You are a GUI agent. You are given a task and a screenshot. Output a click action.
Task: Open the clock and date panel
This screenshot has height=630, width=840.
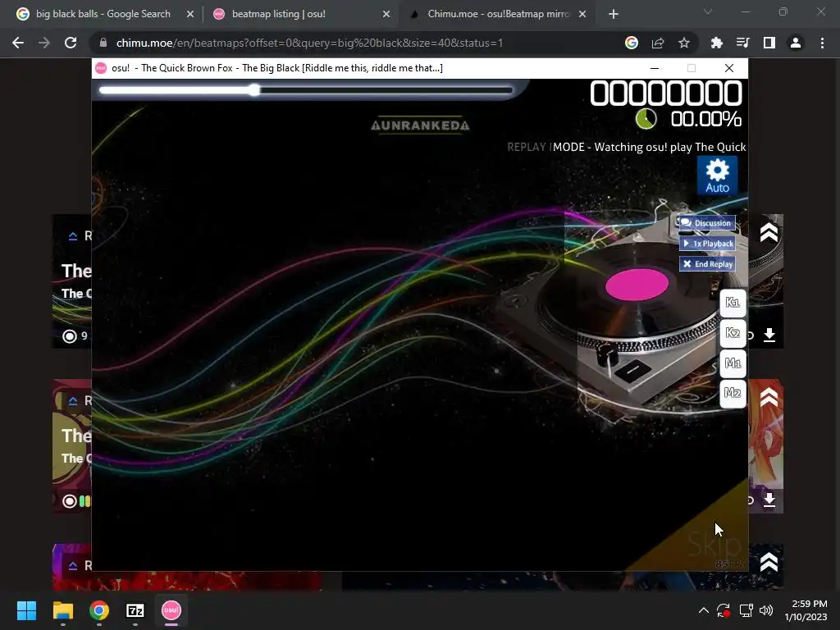tap(806, 610)
